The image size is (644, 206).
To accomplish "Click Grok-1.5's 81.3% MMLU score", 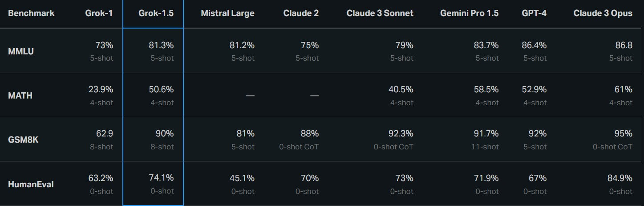I will (161, 45).
